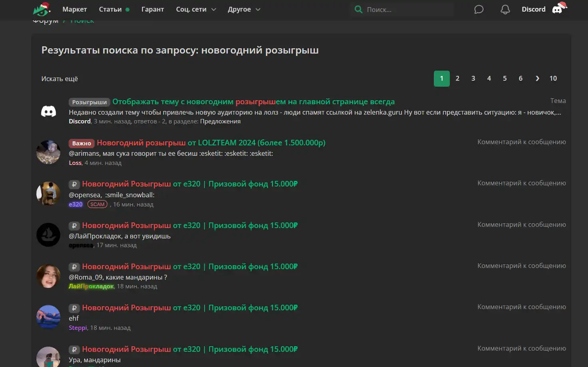
Task: Go to page 5 of results
Action: (505, 78)
